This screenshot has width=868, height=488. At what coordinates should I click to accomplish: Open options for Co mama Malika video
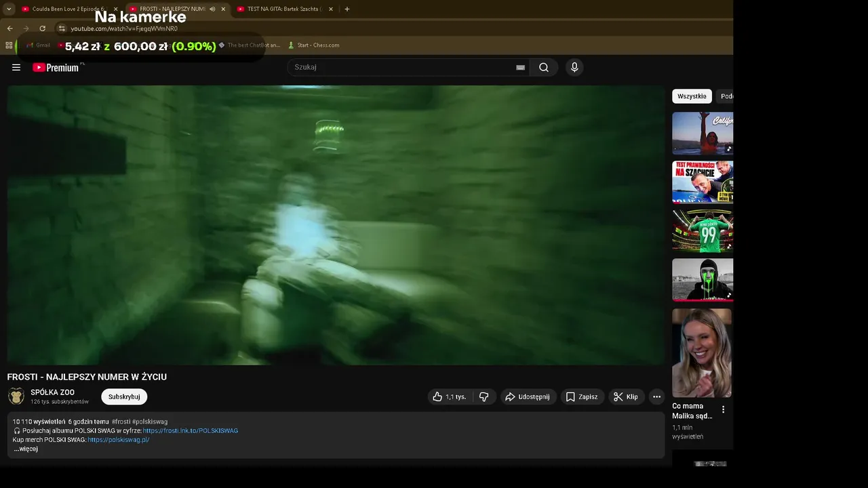[723, 409]
